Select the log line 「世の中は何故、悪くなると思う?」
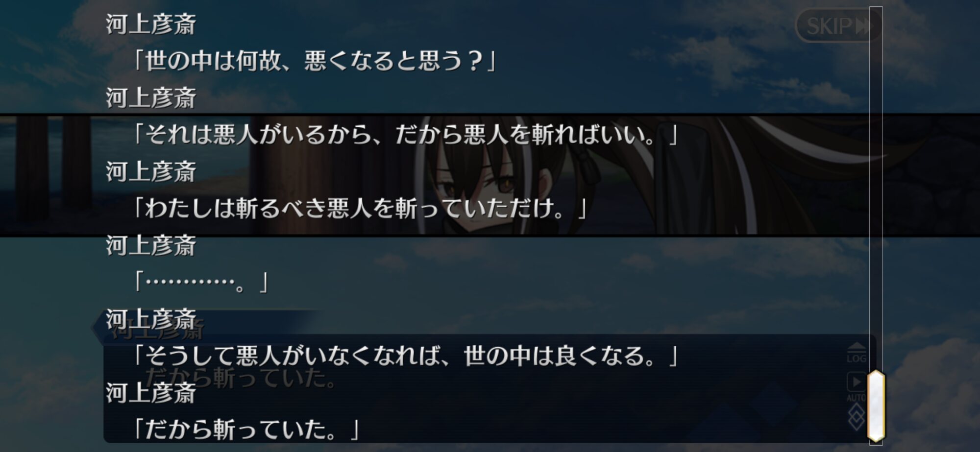Screen dimensions: 980x452 tap(315, 62)
